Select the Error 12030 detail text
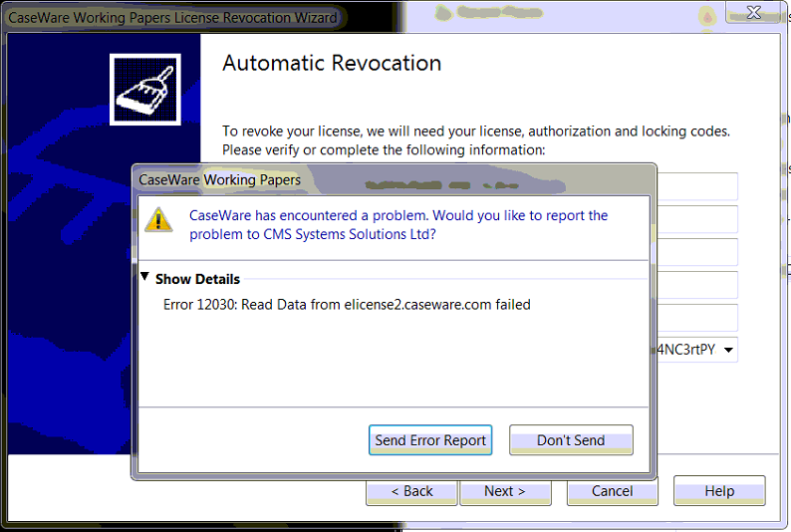791x532 pixels. [x=347, y=305]
